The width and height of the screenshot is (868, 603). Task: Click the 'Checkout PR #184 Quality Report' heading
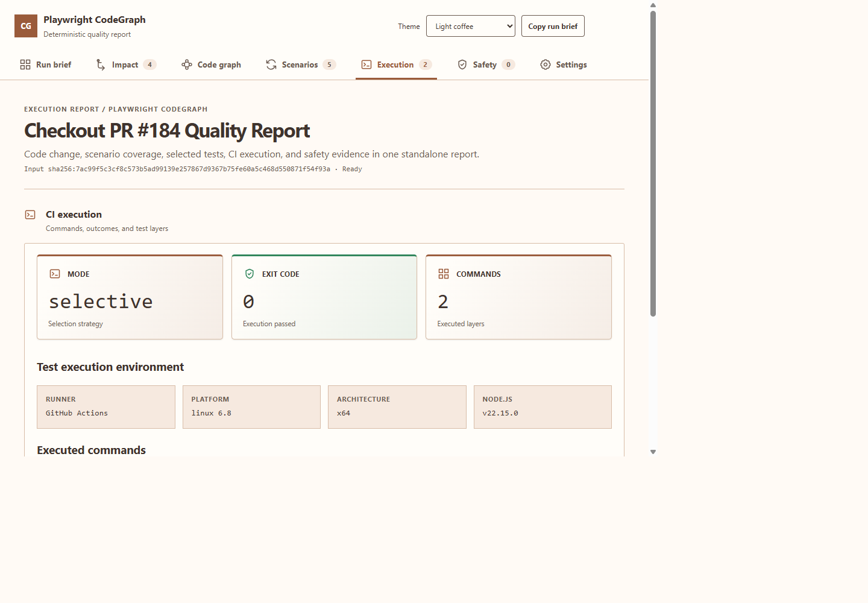point(167,131)
